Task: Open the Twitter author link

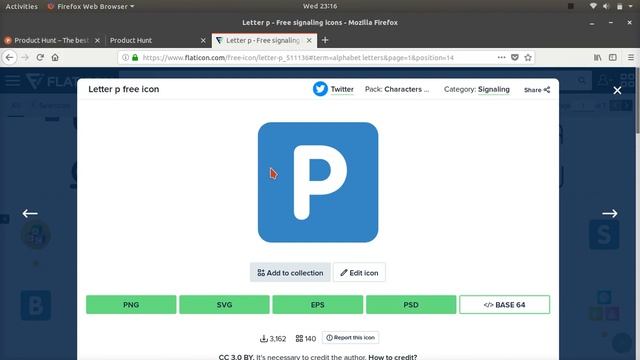Action: tap(342, 89)
